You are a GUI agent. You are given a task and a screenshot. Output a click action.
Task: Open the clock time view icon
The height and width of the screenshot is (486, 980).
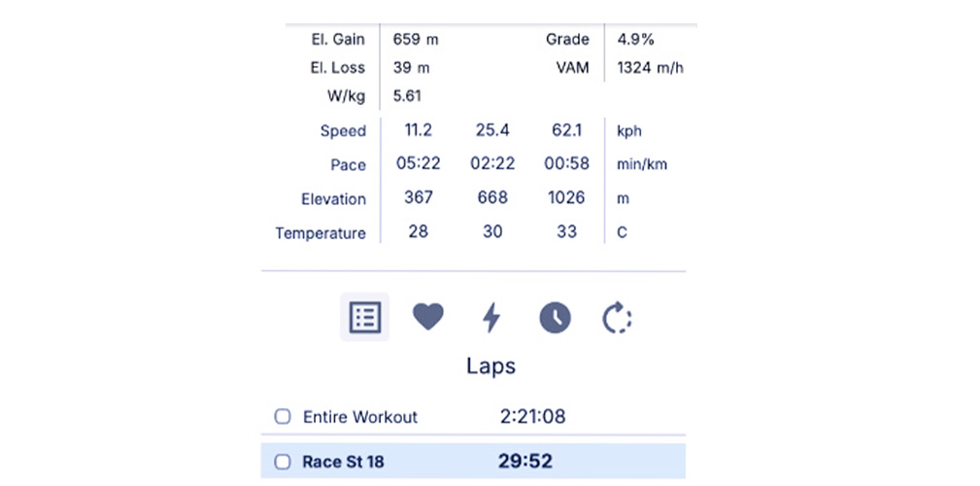pos(555,317)
